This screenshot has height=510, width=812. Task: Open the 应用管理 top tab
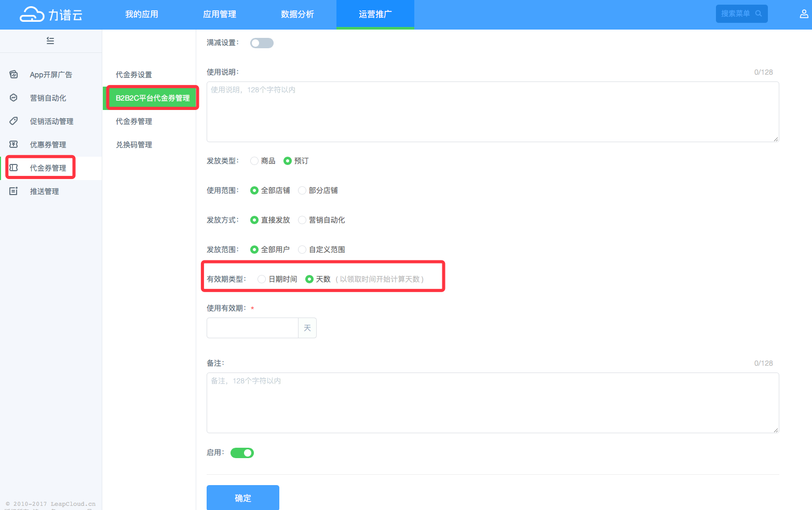coord(220,15)
